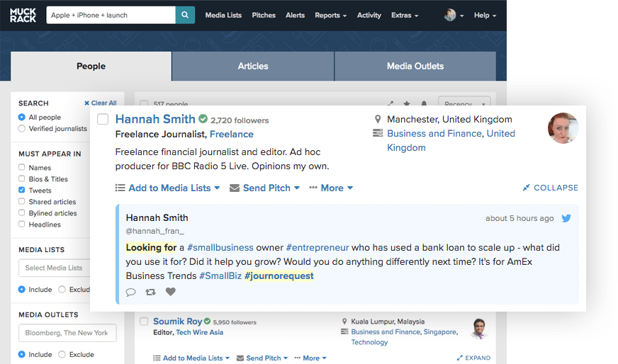The image size is (618, 364).
Task: Switch to the Media Outlets tab
Action: click(415, 66)
